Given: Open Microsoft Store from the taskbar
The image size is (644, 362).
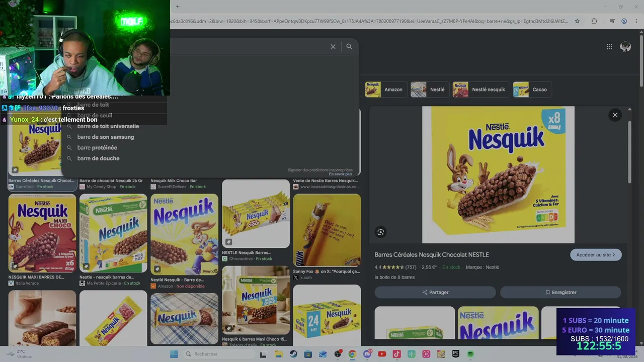Looking at the screenshot, I should pos(308,354).
